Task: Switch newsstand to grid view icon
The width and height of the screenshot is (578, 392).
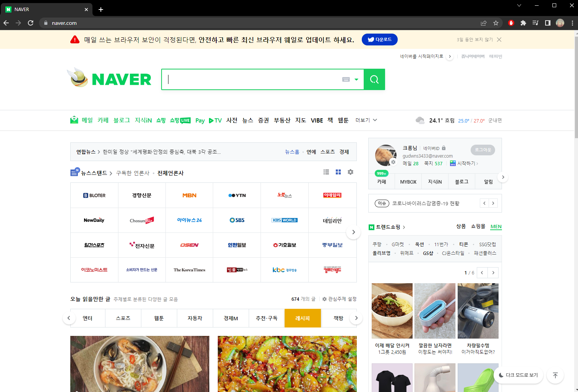Action: point(338,172)
